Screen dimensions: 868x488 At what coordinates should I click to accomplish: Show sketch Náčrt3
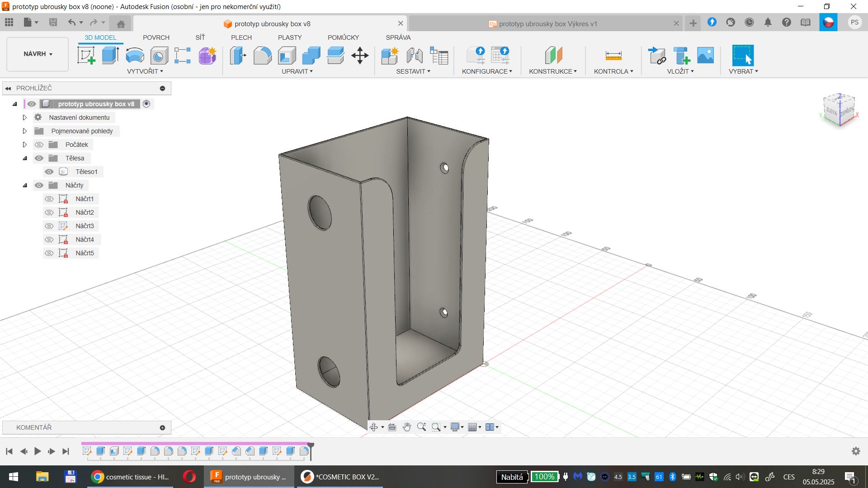(x=49, y=226)
